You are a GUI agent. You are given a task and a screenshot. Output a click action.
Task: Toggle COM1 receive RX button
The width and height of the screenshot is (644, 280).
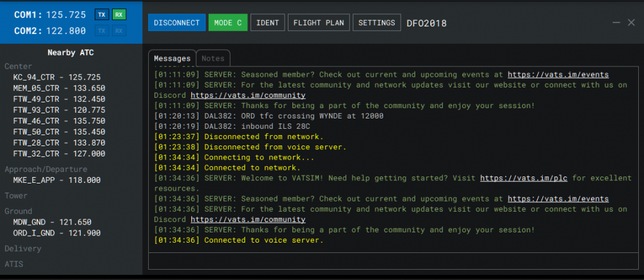[118, 14]
